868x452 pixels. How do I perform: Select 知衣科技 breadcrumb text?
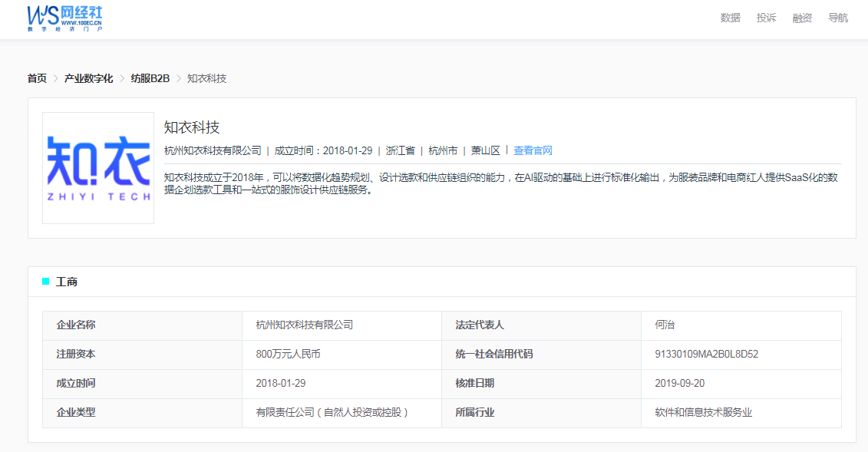pos(206,78)
